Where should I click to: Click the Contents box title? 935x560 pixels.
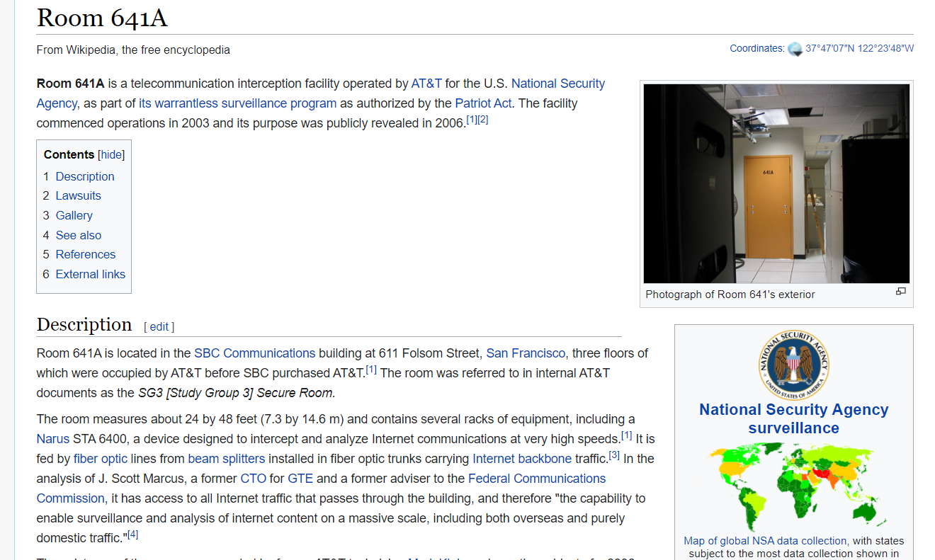pyautogui.click(x=69, y=154)
